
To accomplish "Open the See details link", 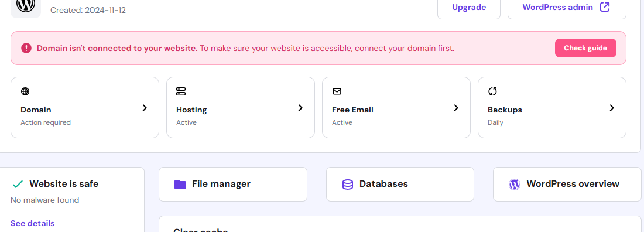I will 32,223.
